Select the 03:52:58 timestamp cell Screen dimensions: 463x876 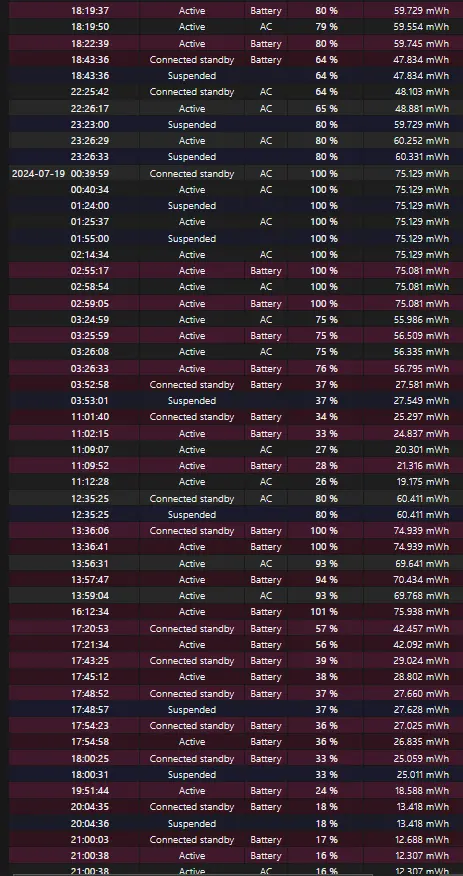[x=89, y=384]
